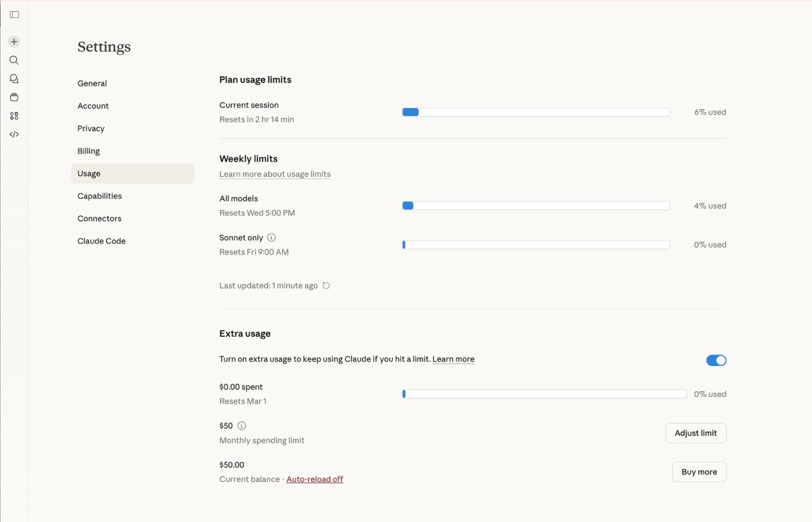
Task: Toggle the sidebar panel icon
Action: (x=14, y=15)
